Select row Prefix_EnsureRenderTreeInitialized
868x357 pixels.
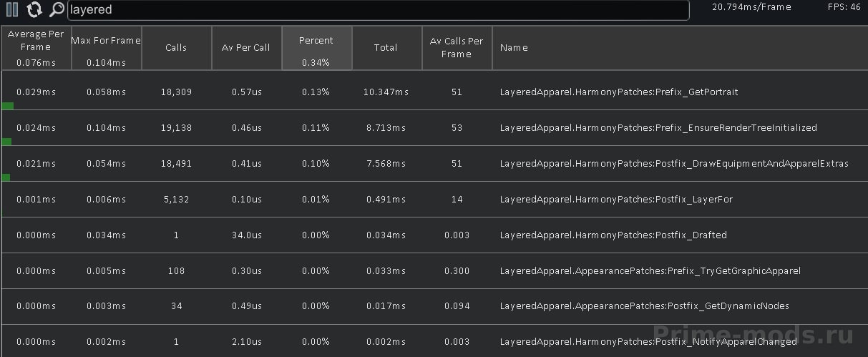click(x=434, y=127)
